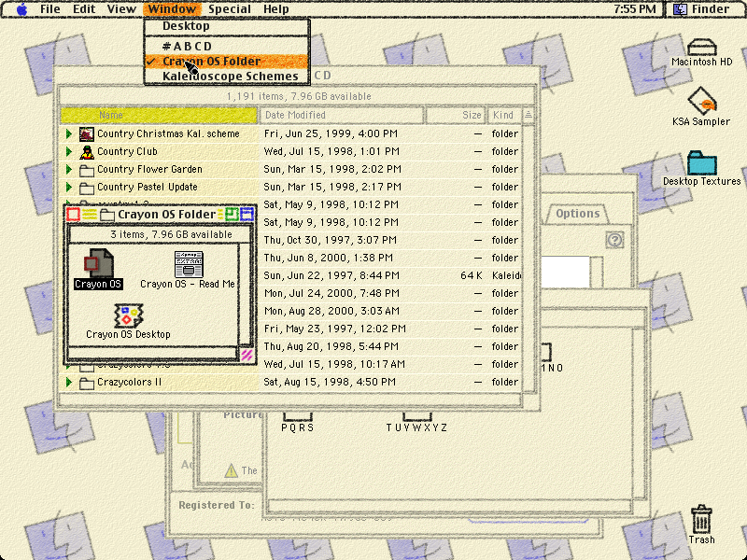
Task: Click the date "Fri, Jun 25, 1999, 4:00 PM"
Action: [x=331, y=133]
